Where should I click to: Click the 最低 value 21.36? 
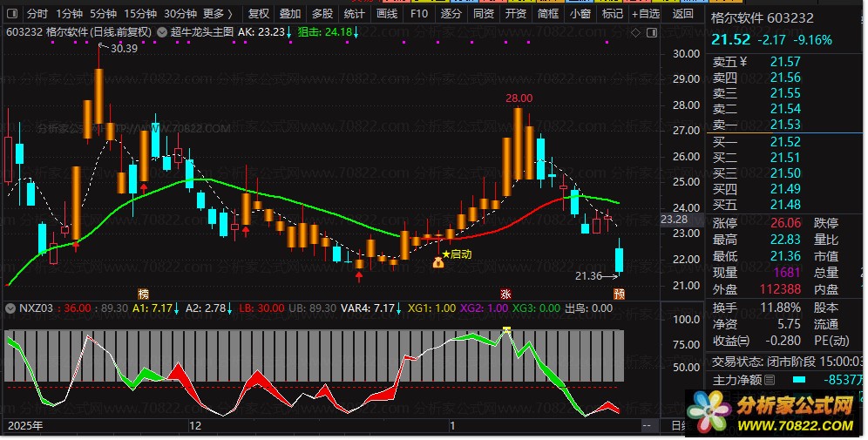[785, 256]
